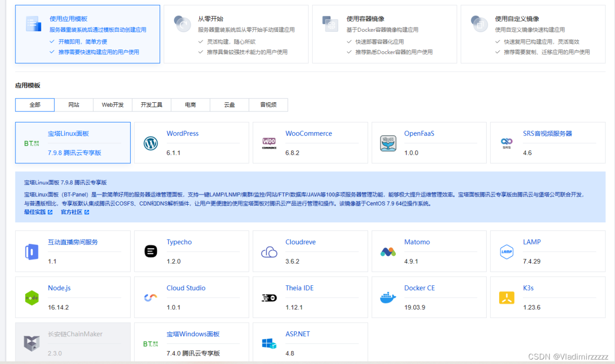Viewport: 615px width, 364px height.
Task: Switch to the 使用自定义镜像 option
Action: [x=532, y=34]
